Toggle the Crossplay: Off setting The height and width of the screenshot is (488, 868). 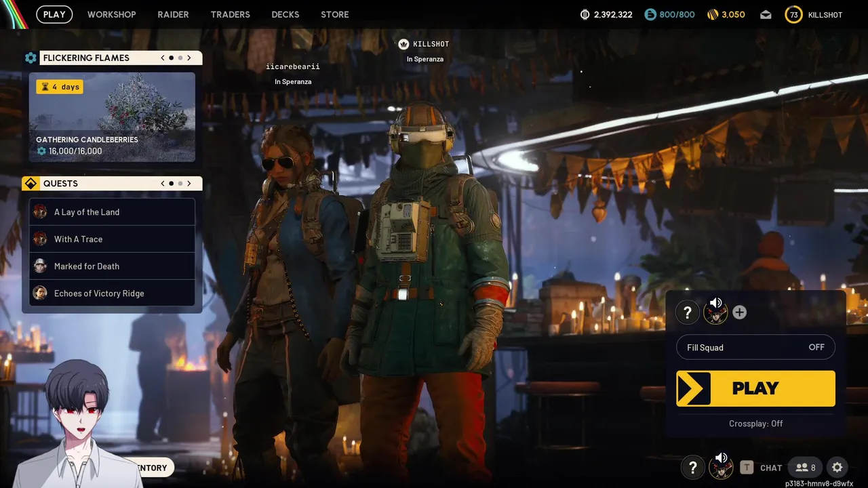pyautogui.click(x=755, y=424)
